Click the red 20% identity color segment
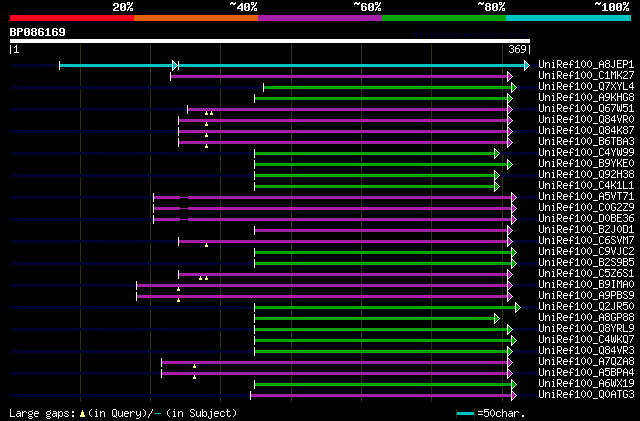 coord(72,18)
